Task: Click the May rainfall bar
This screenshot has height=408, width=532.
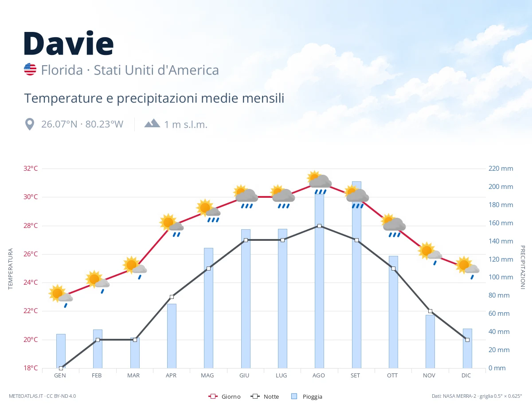Action: point(208,308)
